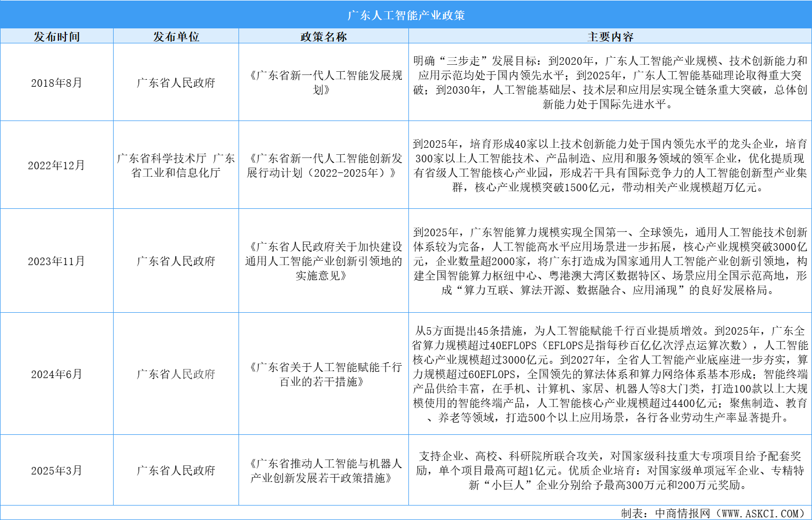Viewport: 812px width, 520px height.
Task: Click policy name 推动人工智能与机器人产业创新发展若干政策措施
Action: point(324,471)
